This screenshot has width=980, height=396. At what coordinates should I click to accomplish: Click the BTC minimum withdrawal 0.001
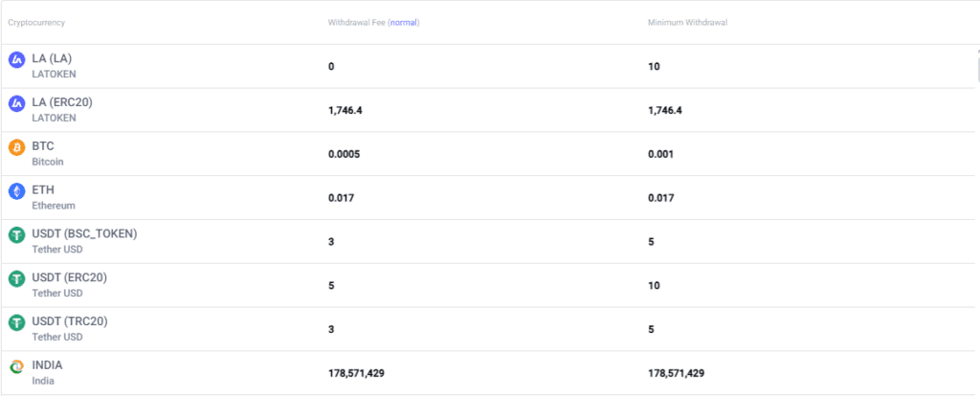(660, 154)
